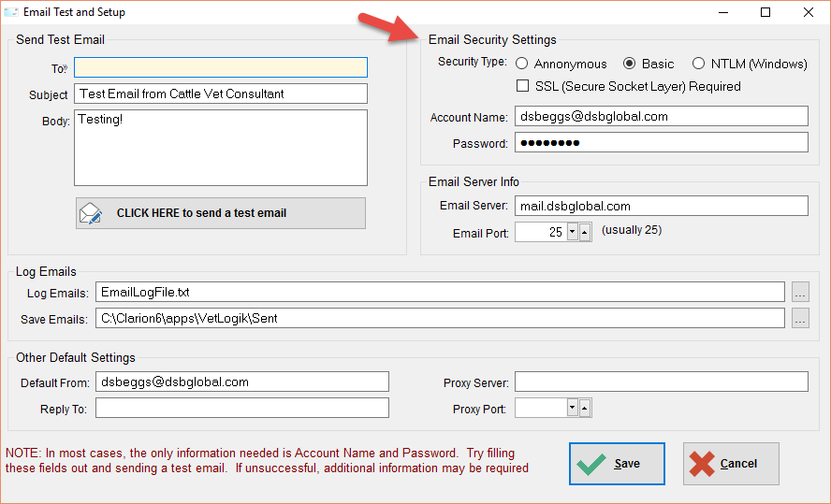Click the To recipient field
831x504 pixels.
pyautogui.click(x=221, y=67)
